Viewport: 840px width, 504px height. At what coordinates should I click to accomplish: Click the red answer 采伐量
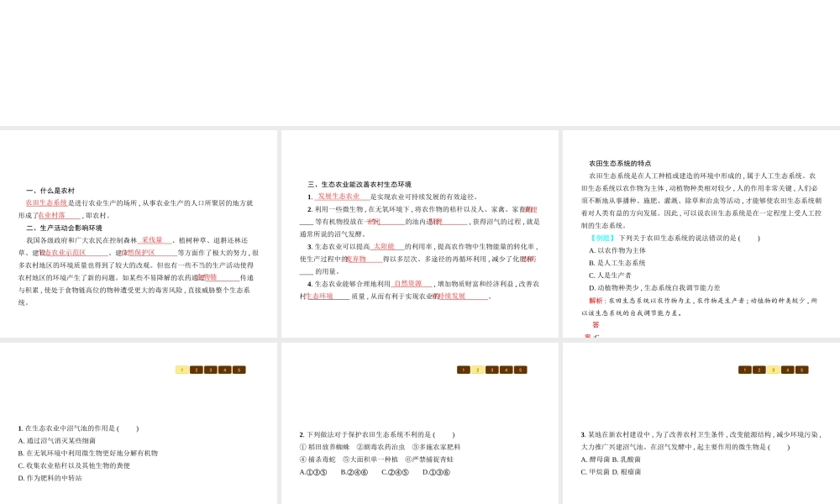(152, 240)
